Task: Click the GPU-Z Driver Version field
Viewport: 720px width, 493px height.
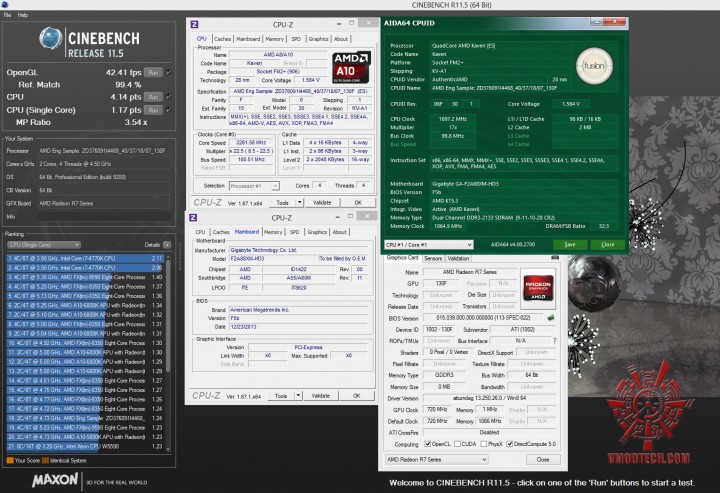Action: (489, 398)
